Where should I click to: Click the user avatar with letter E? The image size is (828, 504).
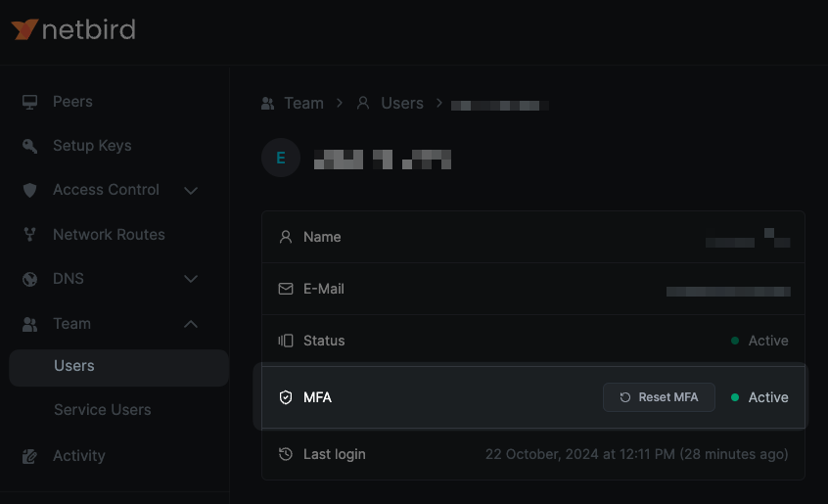coord(281,158)
